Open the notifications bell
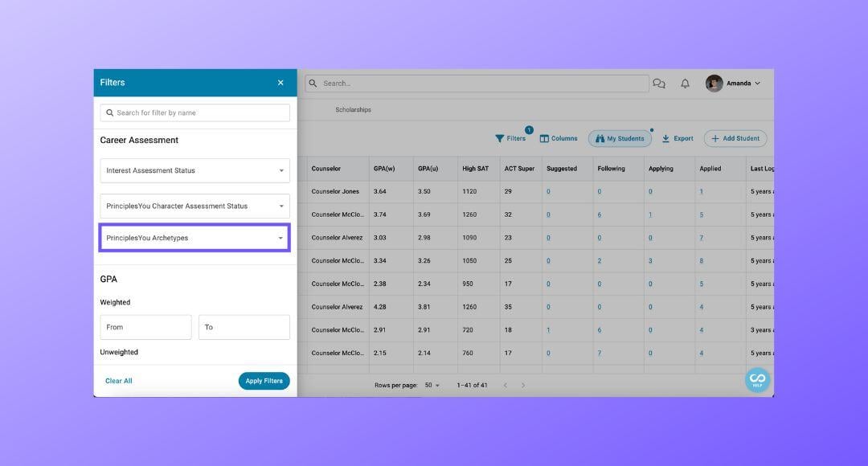This screenshot has width=868, height=466. (686, 84)
